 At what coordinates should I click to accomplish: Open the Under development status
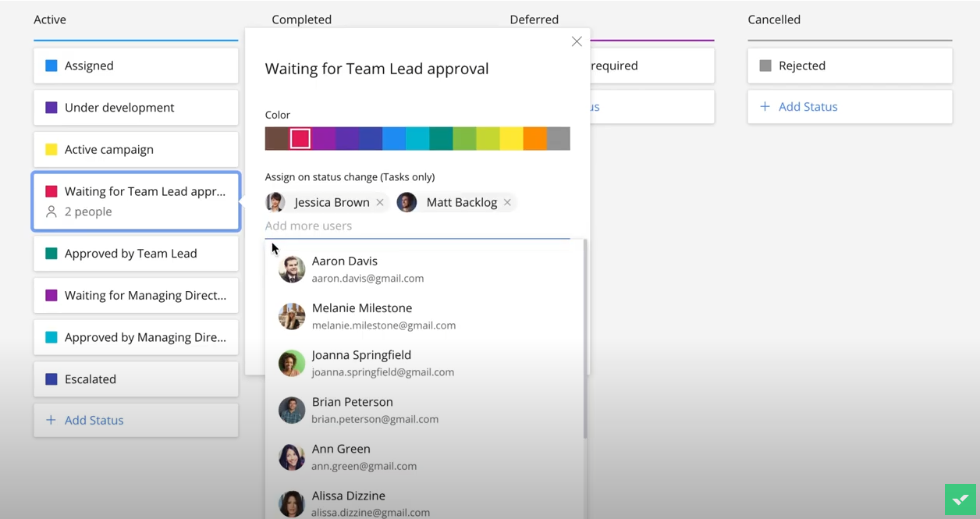pos(136,108)
